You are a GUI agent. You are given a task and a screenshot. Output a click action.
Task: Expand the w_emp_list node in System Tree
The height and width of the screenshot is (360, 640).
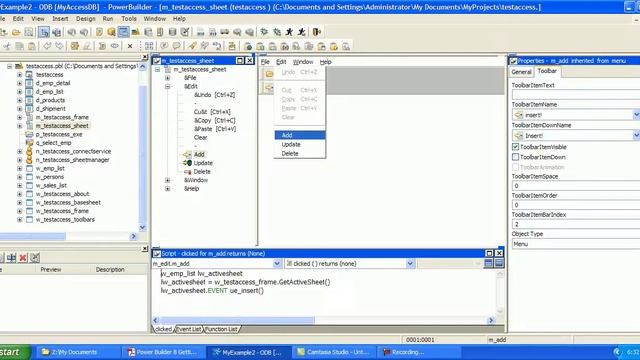(19, 168)
